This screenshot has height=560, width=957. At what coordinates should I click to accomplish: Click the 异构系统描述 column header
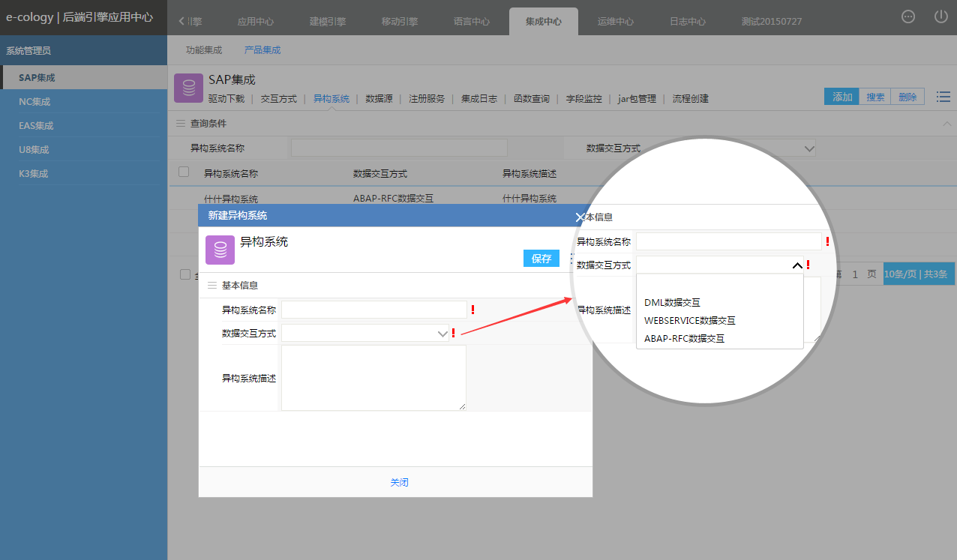point(529,173)
